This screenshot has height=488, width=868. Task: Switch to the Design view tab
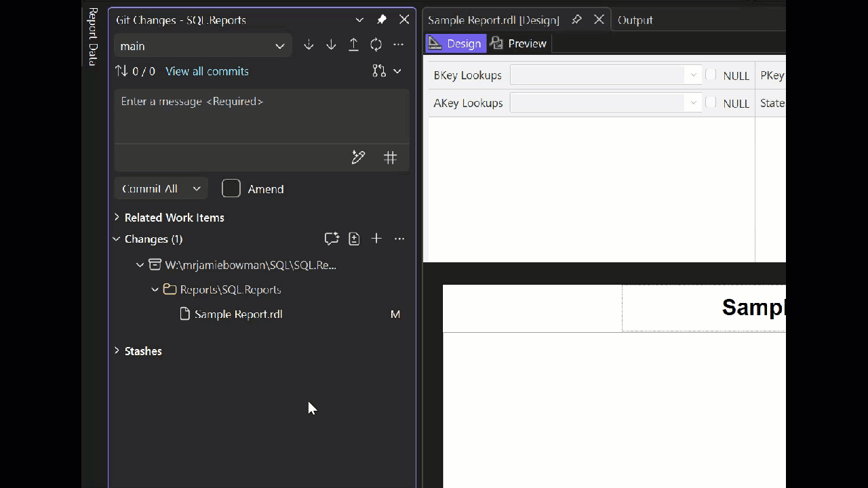(456, 43)
